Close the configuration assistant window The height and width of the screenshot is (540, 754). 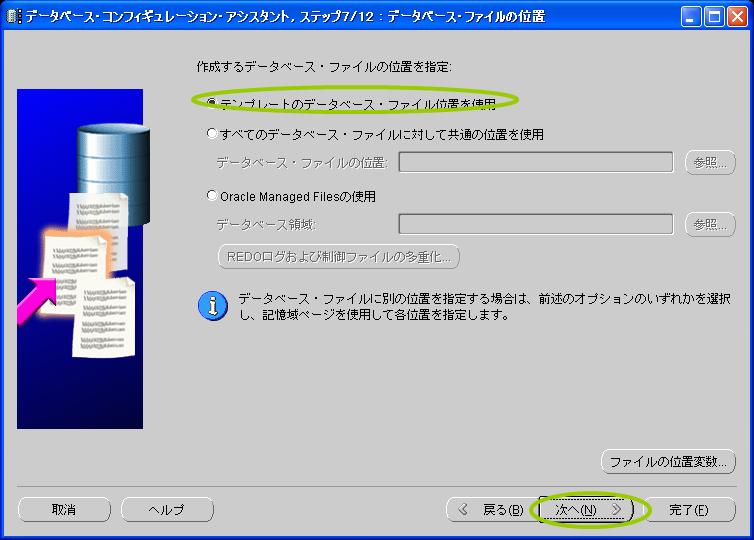(737, 17)
